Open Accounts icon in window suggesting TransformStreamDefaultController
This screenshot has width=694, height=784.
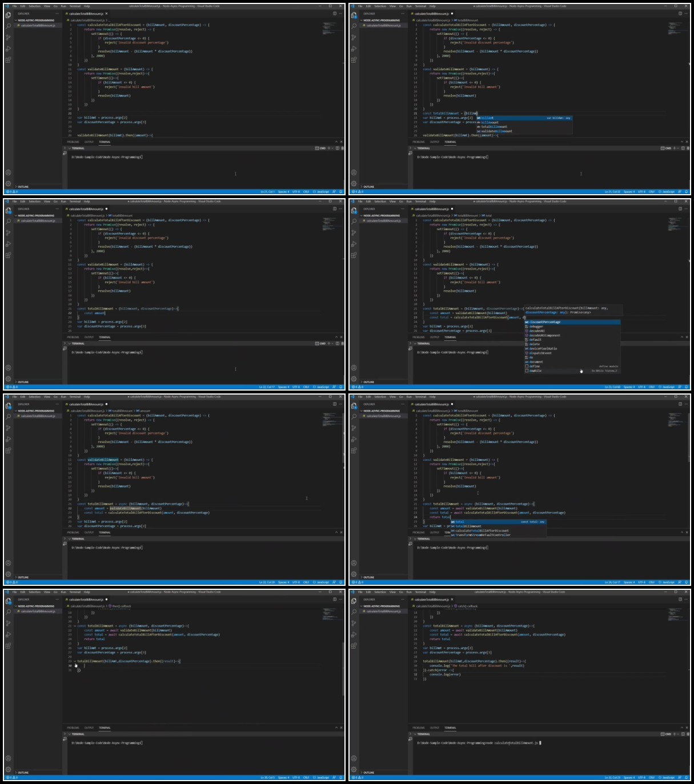tap(354, 563)
